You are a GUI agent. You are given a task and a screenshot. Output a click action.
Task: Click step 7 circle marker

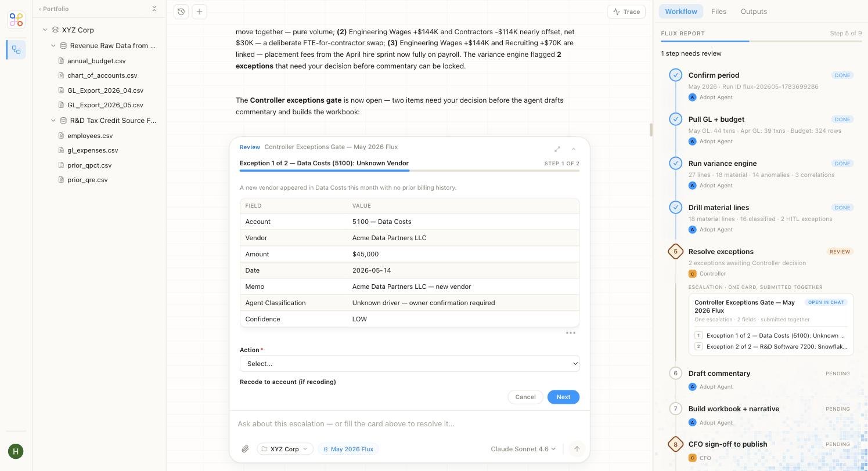[675, 408]
